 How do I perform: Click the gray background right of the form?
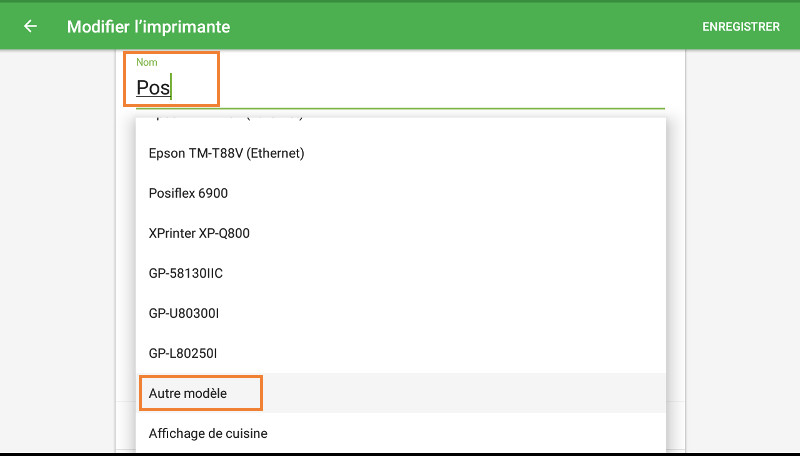tap(742, 250)
